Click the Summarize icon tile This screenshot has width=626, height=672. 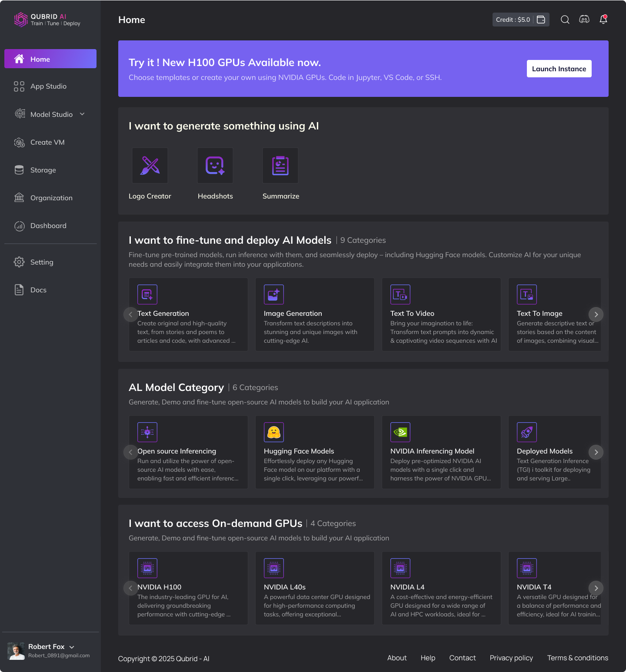[280, 166]
